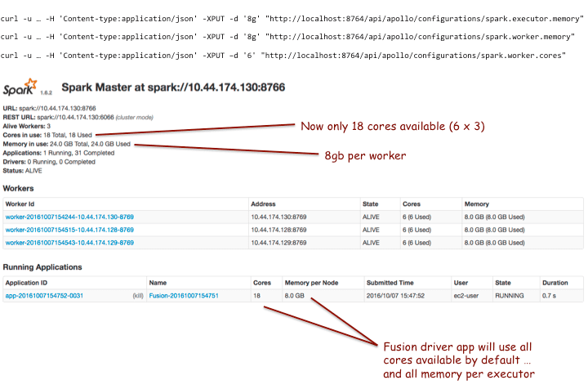The width and height of the screenshot is (588, 389).
Task: Click the Application ID column header
Action: point(26,283)
